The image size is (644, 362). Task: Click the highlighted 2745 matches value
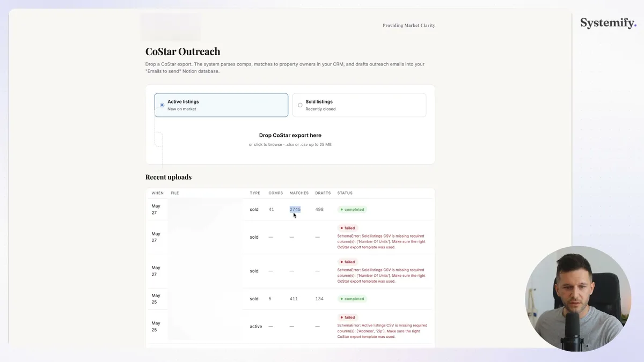click(295, 210)
